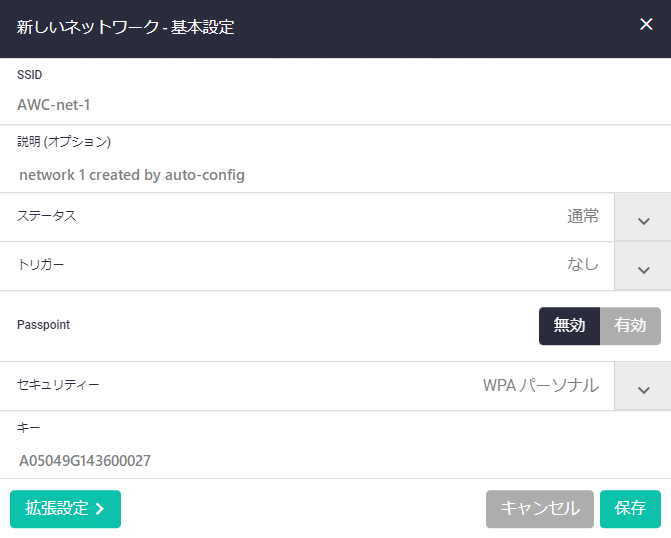
Task: Click the dialog title 新しいネットワーク - 基本設定
Action: (x=126, y=27)
